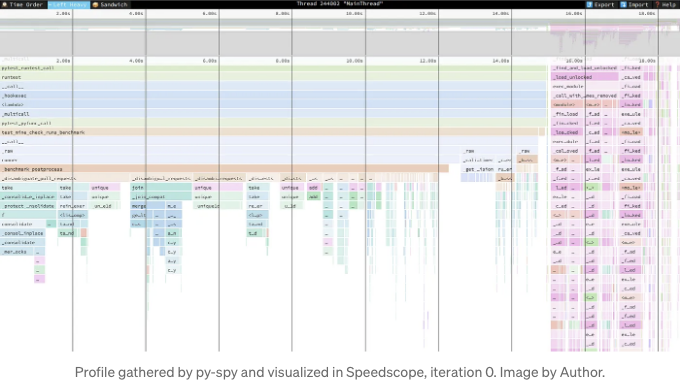This screenshot has height=382, width=680.
Task: Select the _join_compat frame
Action: [x=161, y=197]
